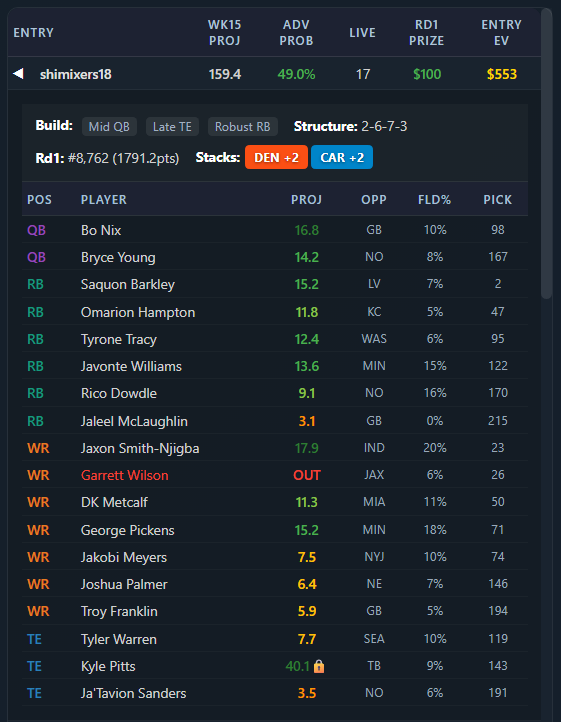Screen dimensions: 561x722
Task: Select player Joshua Palmer
Action: pos(124,584)
